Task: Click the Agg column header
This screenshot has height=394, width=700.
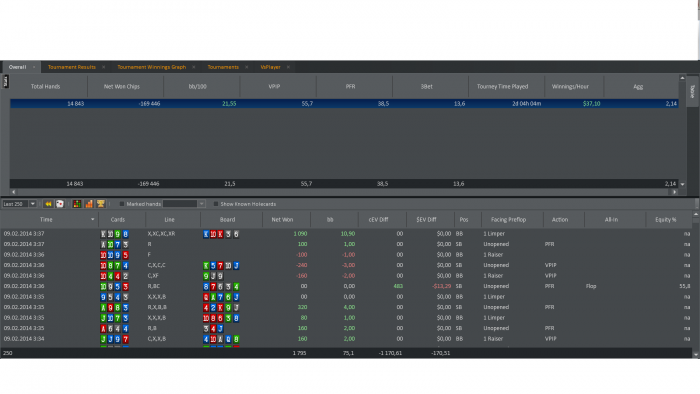Action: (638, 87)
